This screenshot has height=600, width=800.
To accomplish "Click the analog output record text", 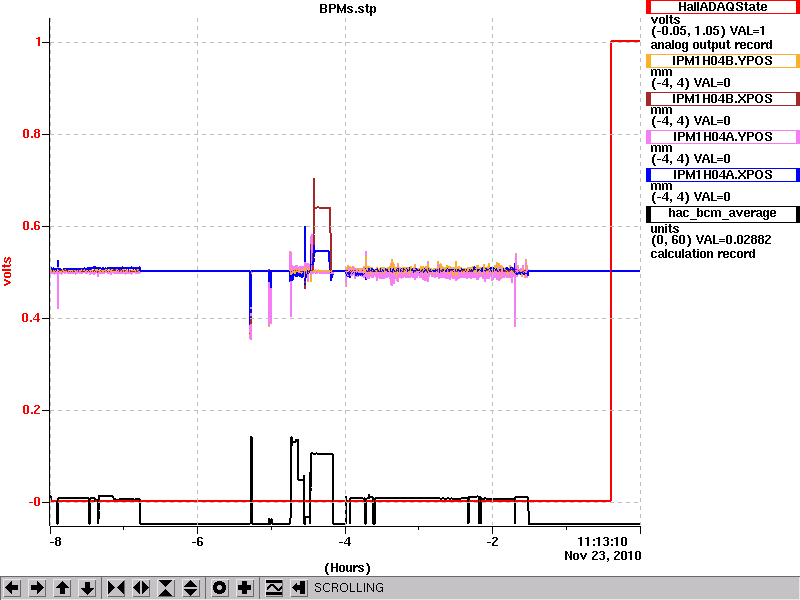I will click(x=711, y=45).
